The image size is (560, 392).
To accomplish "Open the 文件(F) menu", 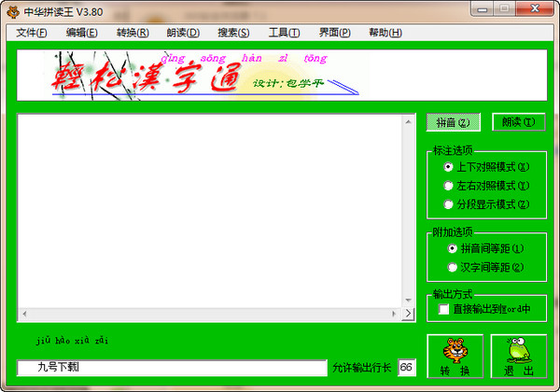I will coord(32,33).
